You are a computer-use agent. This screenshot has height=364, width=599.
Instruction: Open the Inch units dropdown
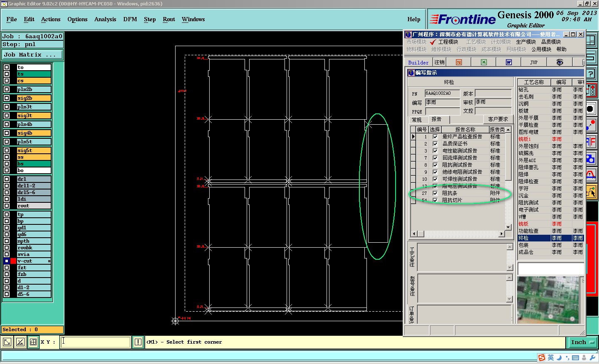pyautogui.click(x=582, y=342)
